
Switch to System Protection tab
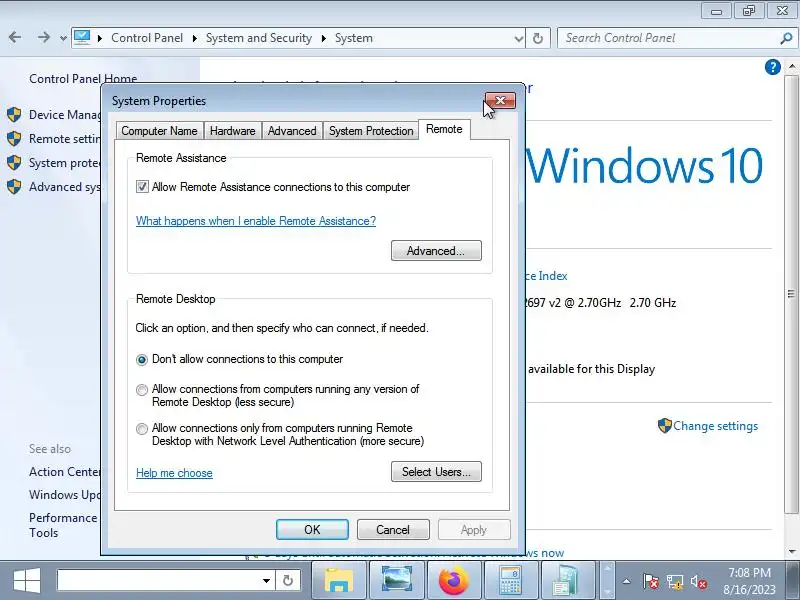point(371,131)
